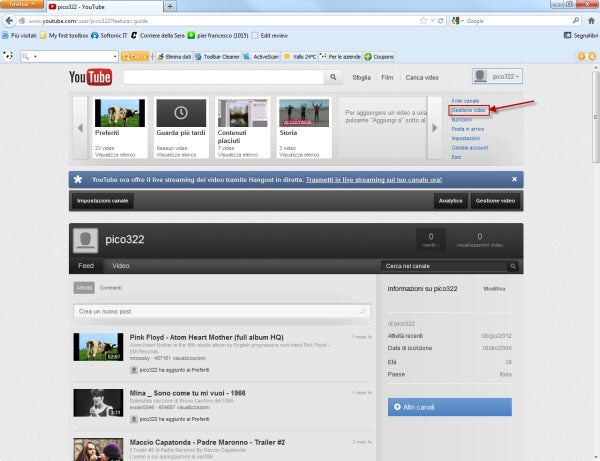The width and height of the screenshot is (600, 461).
Task: Click the magnifier in the Google search box
Action: (576, 21)
